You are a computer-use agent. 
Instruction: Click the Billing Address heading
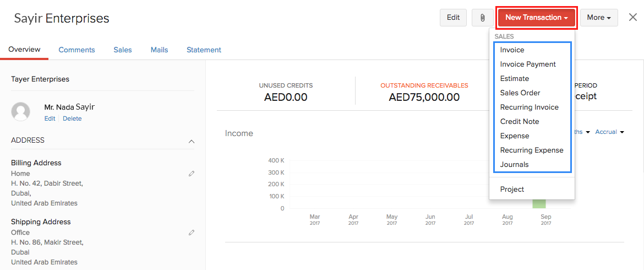click(x=36, y=163)
